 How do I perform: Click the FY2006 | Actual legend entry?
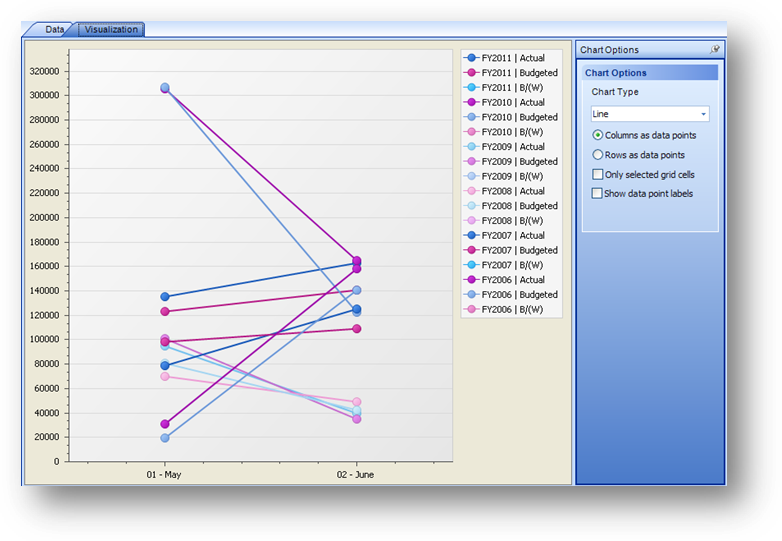click(x=504, y=280)
